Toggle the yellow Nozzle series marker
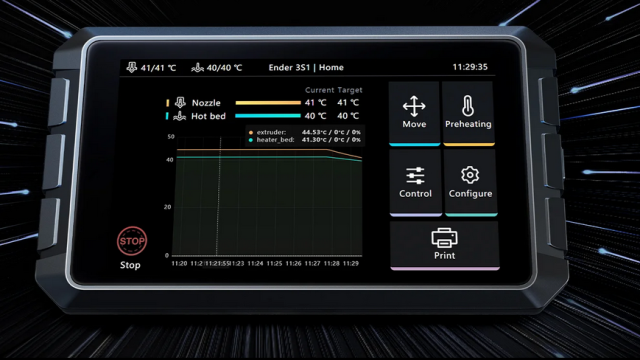 tap(167, 103)
